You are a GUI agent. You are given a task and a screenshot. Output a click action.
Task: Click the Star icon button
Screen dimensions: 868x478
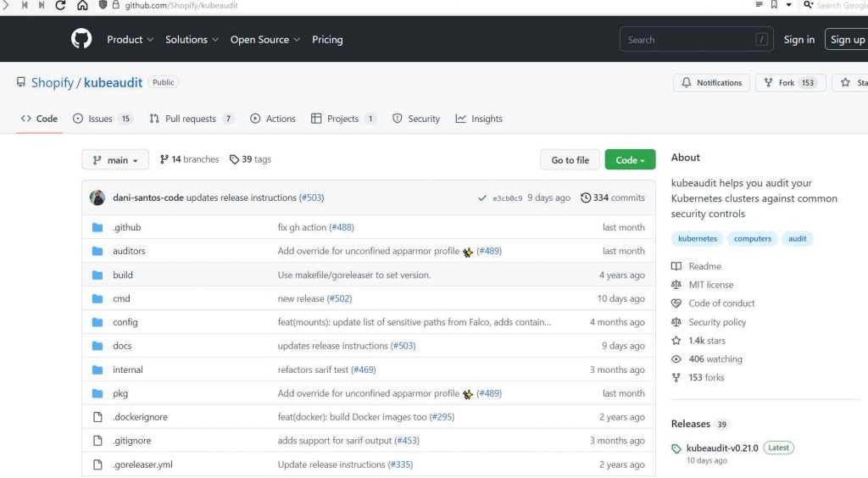click(x=845, y=82)
